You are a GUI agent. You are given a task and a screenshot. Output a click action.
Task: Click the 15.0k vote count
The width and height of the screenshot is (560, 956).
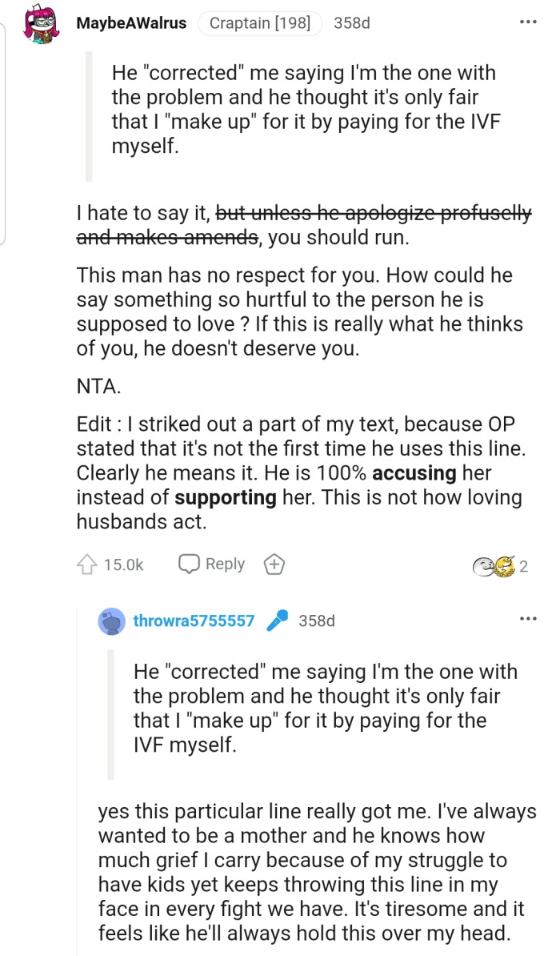pyautogui.click(x=123, y=565)
